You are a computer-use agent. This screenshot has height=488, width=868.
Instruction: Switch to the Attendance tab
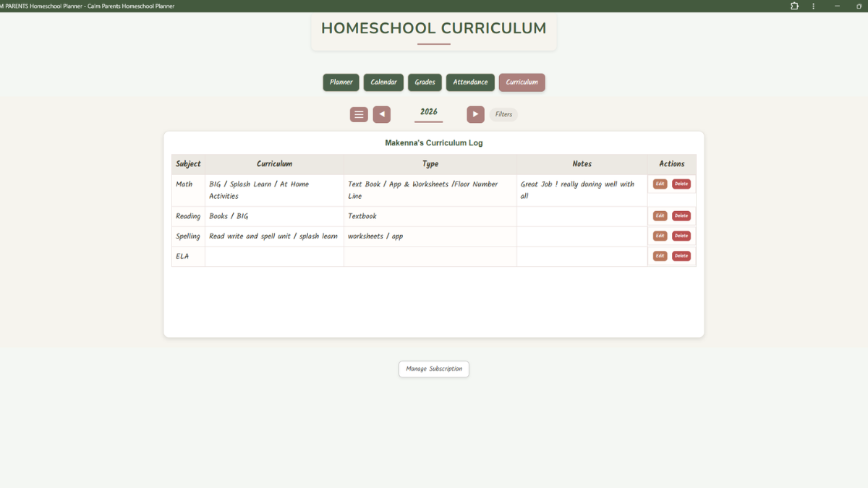[470, 82]
